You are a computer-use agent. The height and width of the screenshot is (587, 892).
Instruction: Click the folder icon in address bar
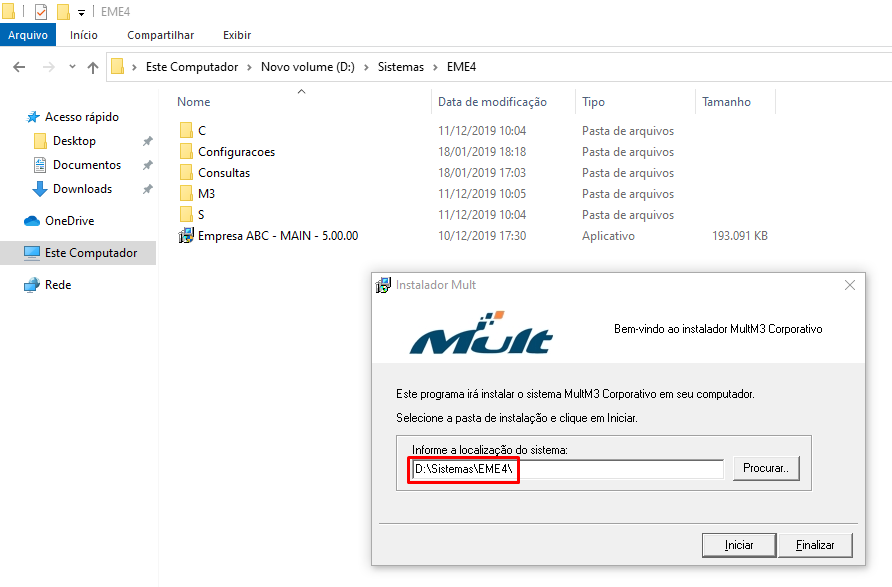click(118, 67)
